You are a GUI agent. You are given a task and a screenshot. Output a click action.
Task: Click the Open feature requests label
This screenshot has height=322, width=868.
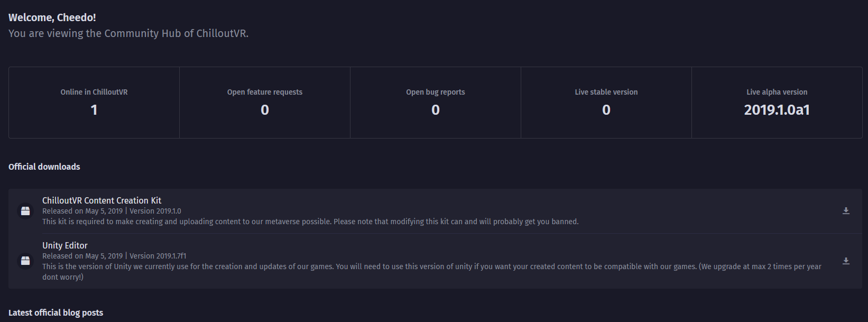click(x=265, y=92)
